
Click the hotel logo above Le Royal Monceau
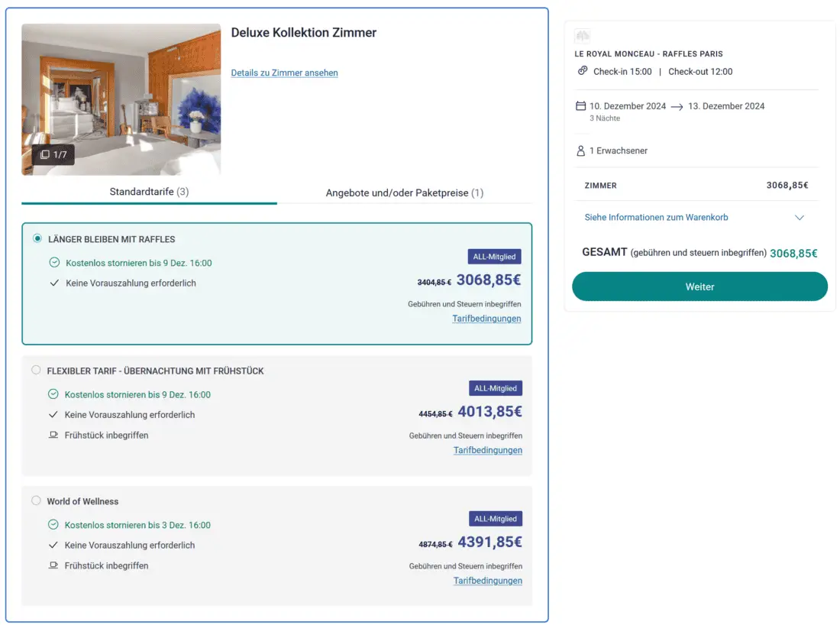tap(583, 37)
